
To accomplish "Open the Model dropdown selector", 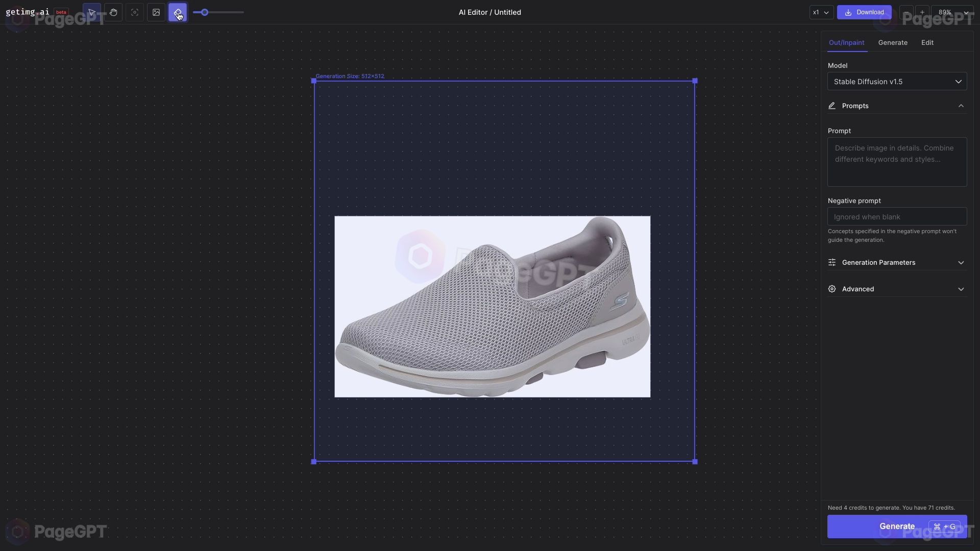I will click(x=897, y=81).
